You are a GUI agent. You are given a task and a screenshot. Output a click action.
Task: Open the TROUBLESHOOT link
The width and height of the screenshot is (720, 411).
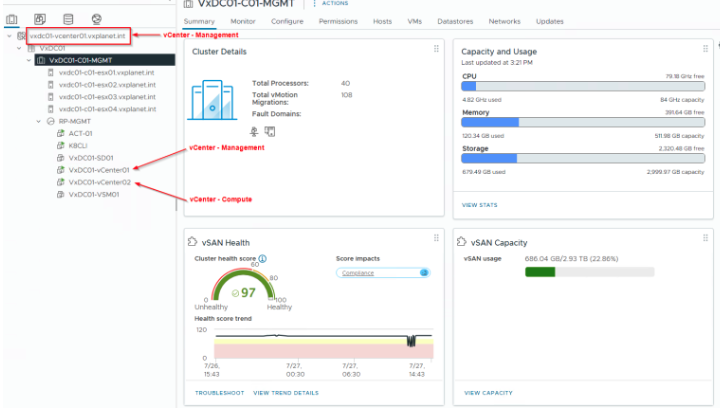[219, 393]
